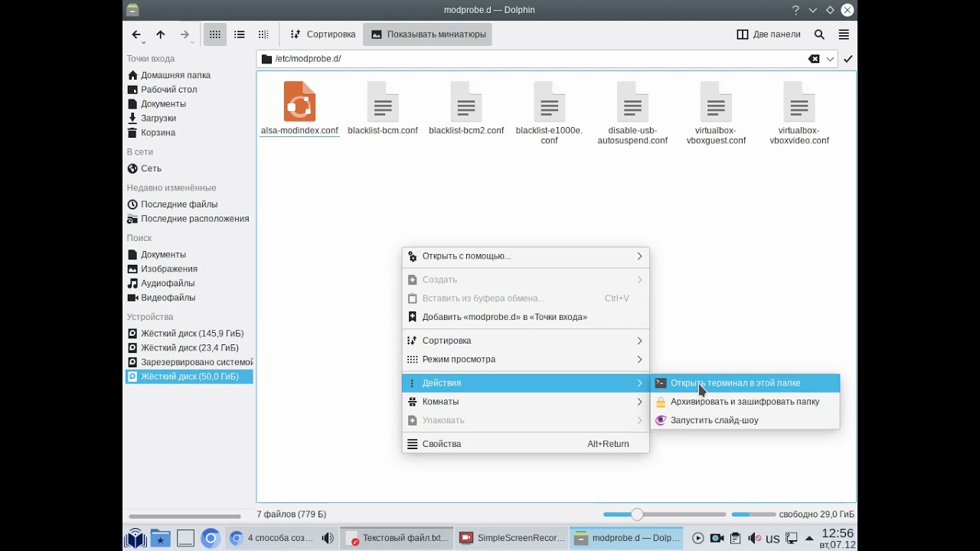Expand Открыть с помощью submenu

[525, 256]
